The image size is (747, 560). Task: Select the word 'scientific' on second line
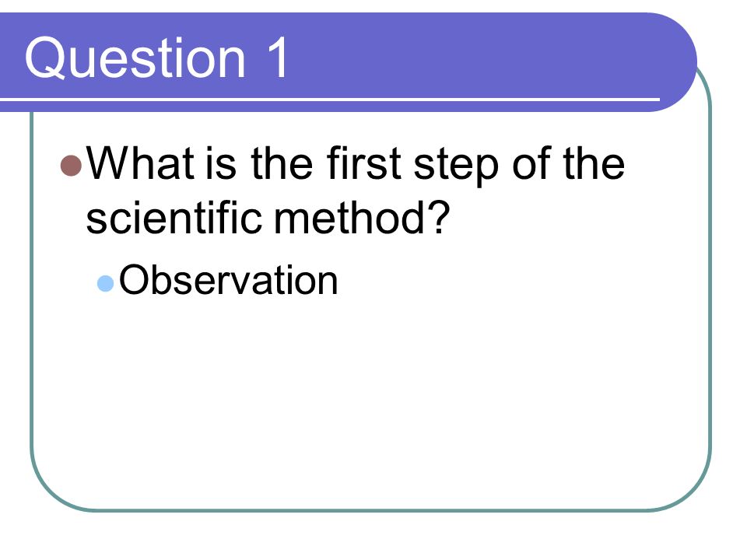(x=174, y=217)
